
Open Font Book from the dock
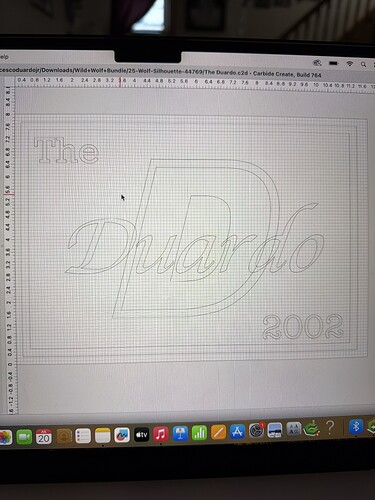pyautogui.click(x=293, y=429)
